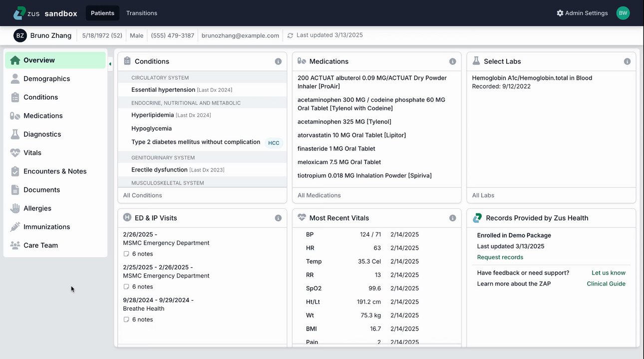Click the Select Labs info icon

pos(627,61)
